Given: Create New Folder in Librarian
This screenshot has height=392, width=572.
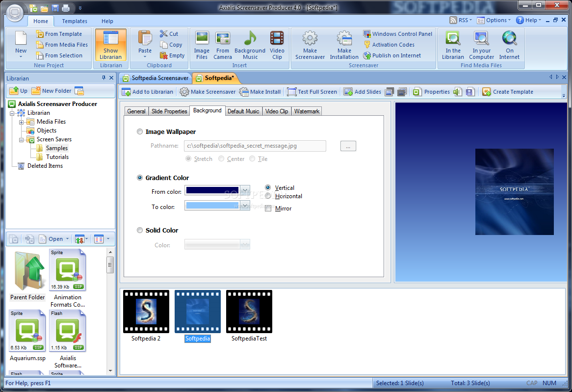Looking at the screenshot, I should click(52, 91).
